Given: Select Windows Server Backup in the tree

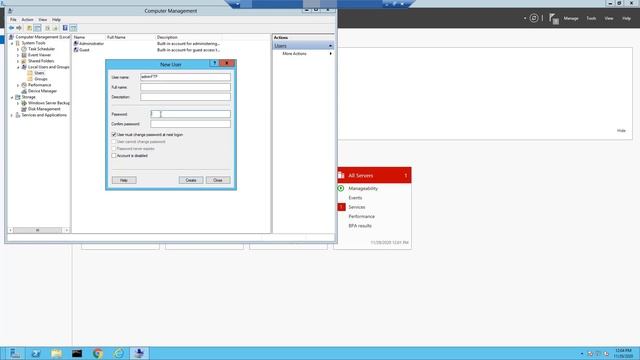Looking at the screenshot, I should coord(49,103).
